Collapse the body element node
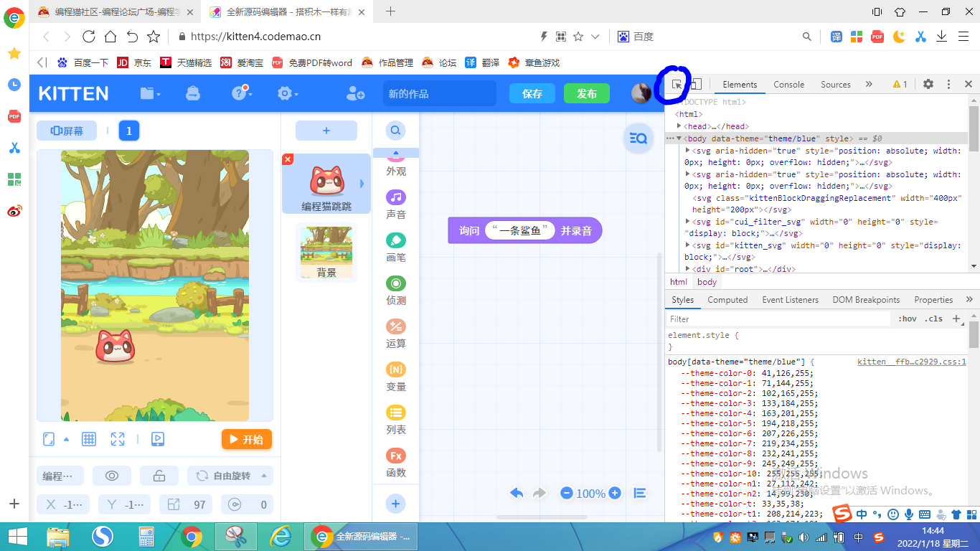Viewport: 980px width, 551px height. [x=679, y=138]
